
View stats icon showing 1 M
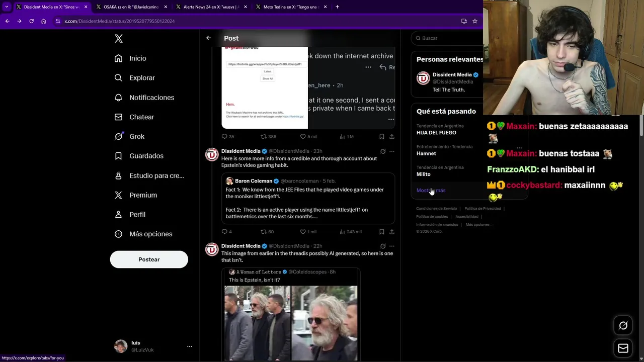(x=342, y=136)
